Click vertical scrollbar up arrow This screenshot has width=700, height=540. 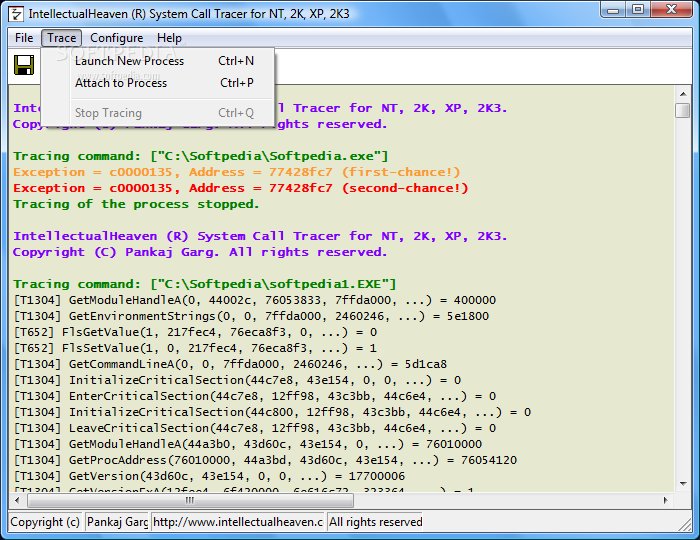point(683,94)
